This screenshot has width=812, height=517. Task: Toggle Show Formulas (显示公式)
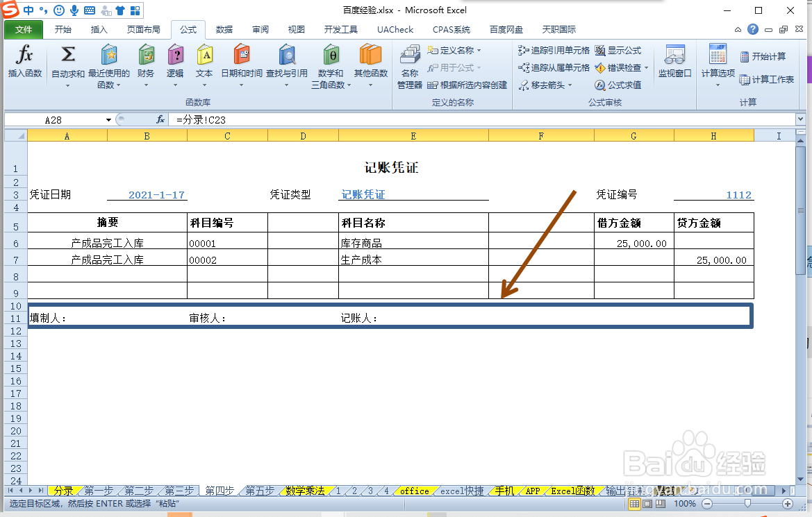point(618,50)
